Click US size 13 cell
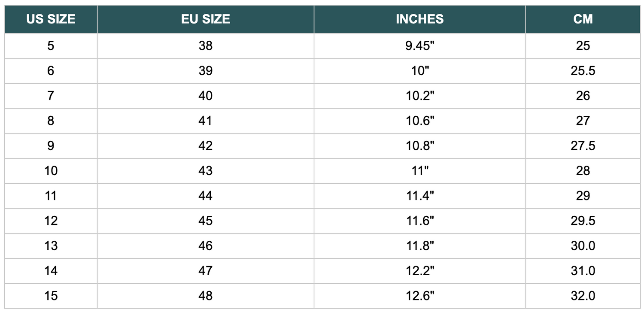This screenshot has width=644, height=312. 51,245
